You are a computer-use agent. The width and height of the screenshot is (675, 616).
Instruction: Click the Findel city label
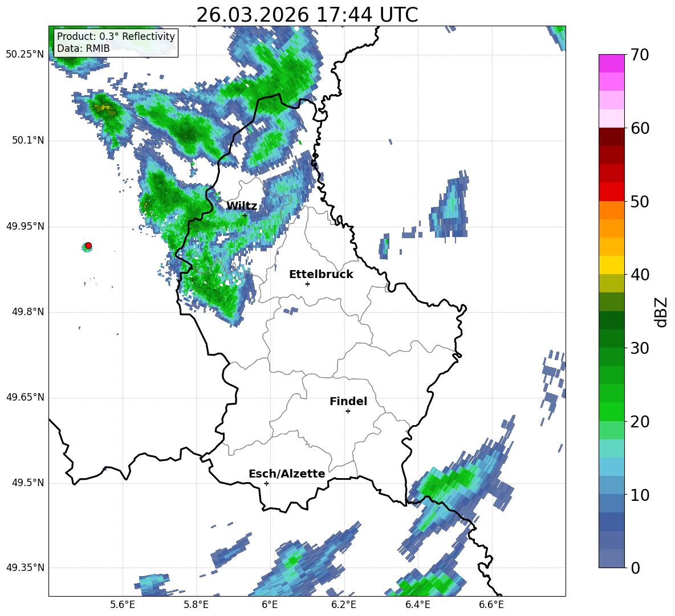(x=348, y=401)
